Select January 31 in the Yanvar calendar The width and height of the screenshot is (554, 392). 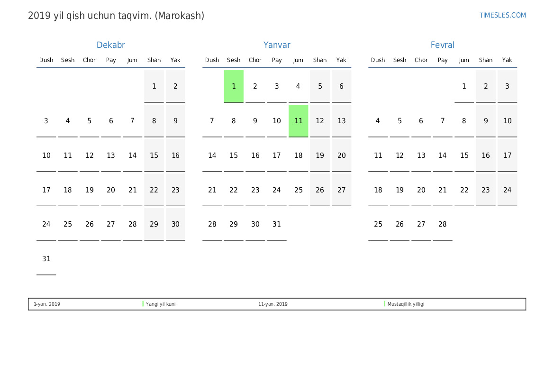[277, 224]
